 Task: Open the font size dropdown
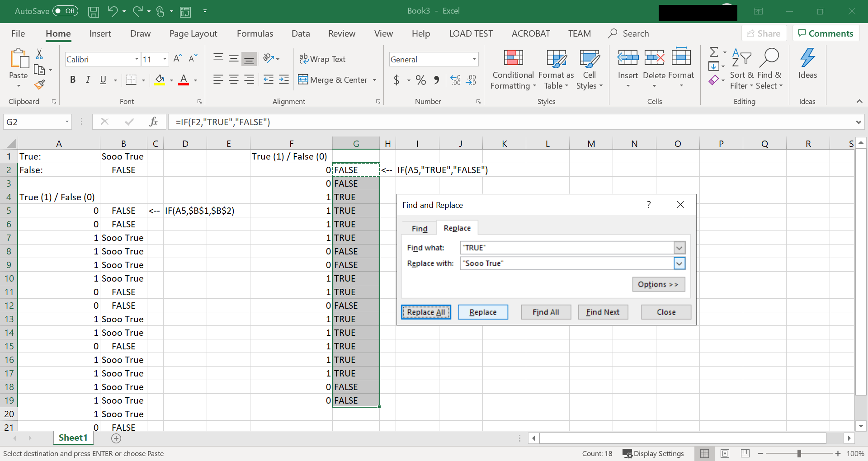tap(164, 59)
